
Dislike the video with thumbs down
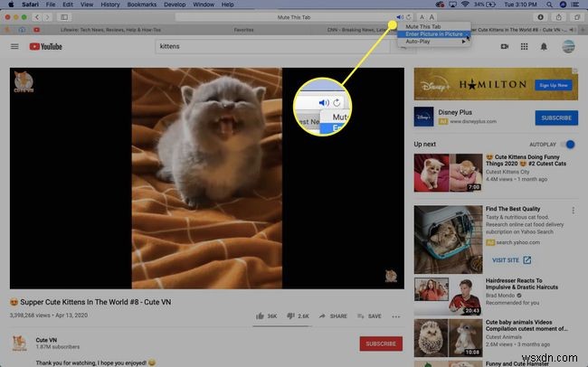(x=290, y=316)
